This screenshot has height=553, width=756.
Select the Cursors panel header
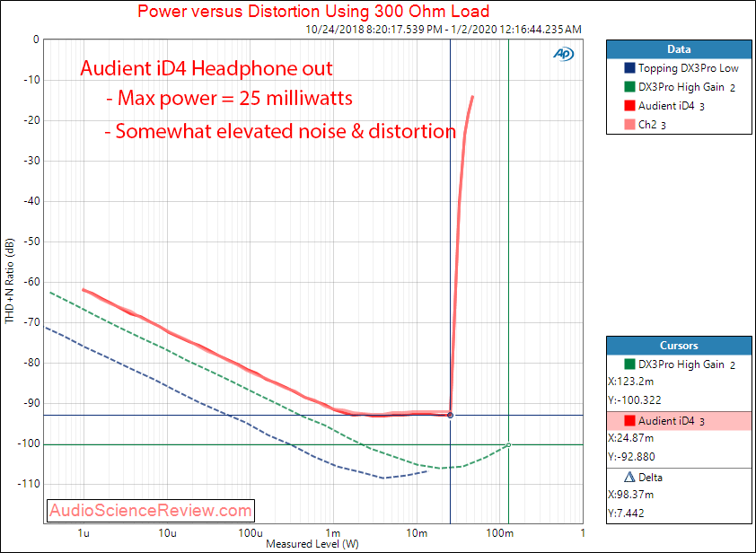click(x=679, y=346)
